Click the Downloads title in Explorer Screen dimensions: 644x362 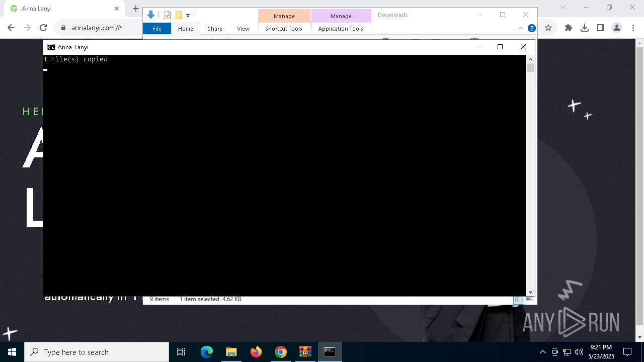coord(392,15)
